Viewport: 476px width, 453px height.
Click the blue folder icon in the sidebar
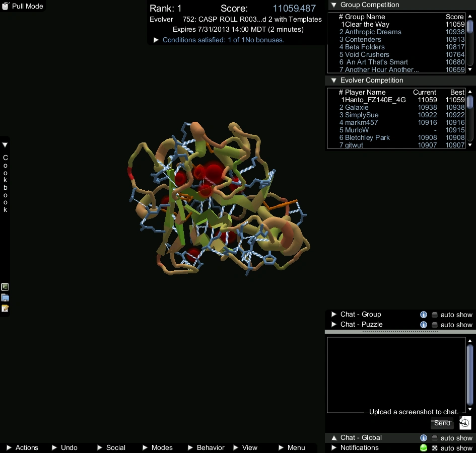point(5,297)
